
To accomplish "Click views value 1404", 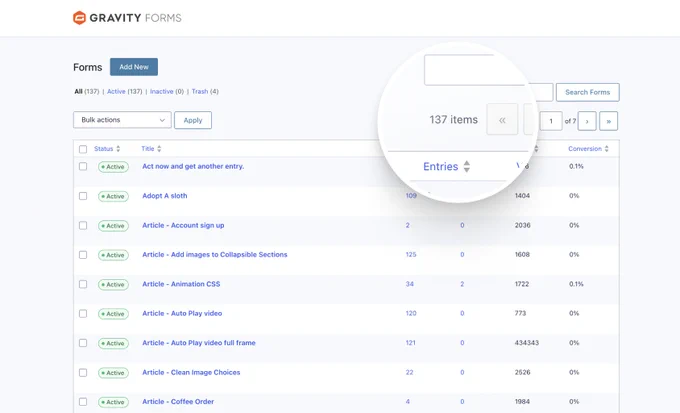I will coord(522,196).
